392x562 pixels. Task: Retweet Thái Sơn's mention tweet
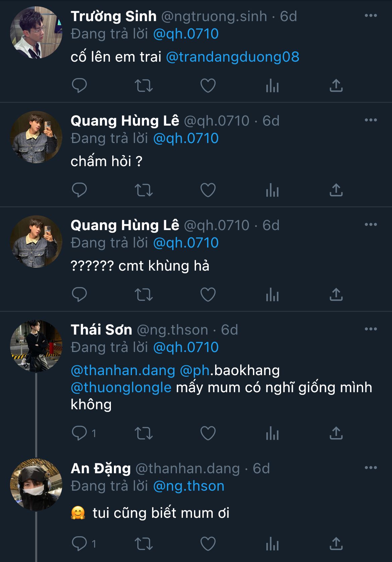click(144, 433)
